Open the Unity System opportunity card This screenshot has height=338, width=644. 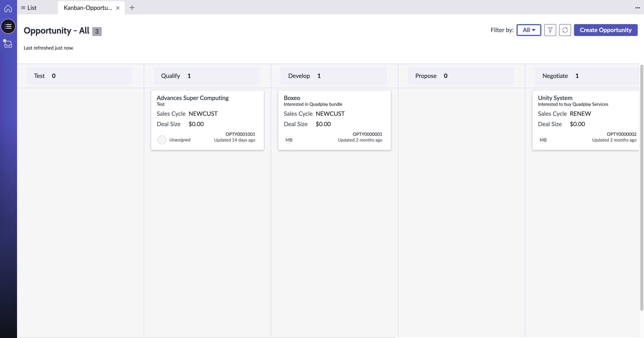[x=585, y=120]
